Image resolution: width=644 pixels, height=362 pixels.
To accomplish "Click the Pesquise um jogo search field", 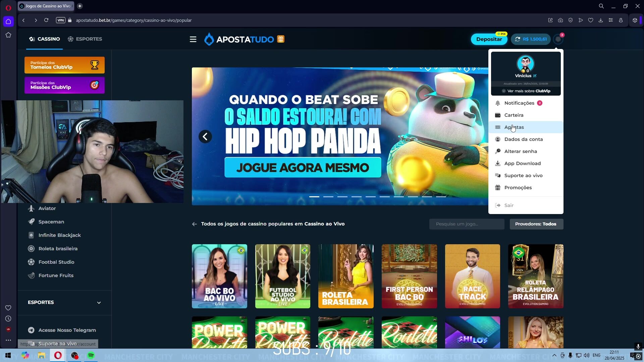I will (467, 224).
